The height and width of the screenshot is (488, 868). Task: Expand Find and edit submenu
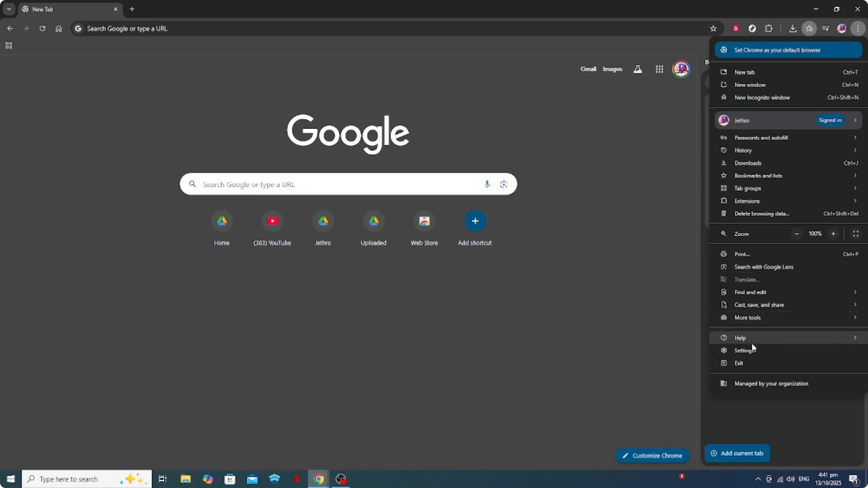(788, 292)
